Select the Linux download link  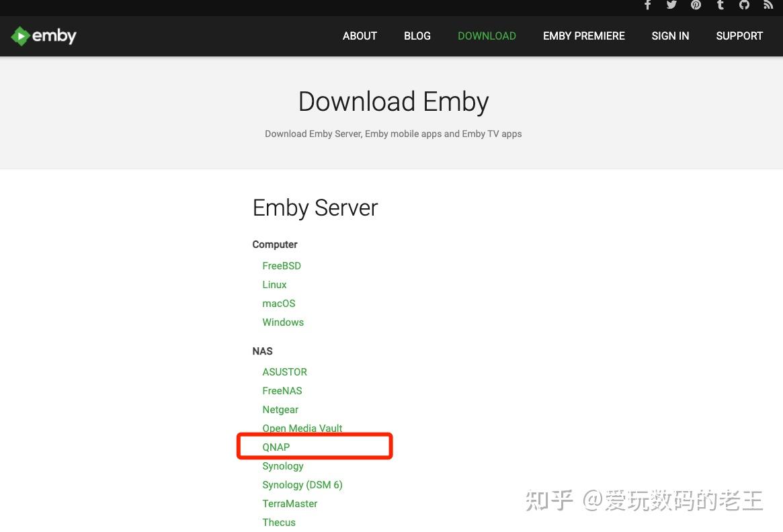[x=274, y=284]
